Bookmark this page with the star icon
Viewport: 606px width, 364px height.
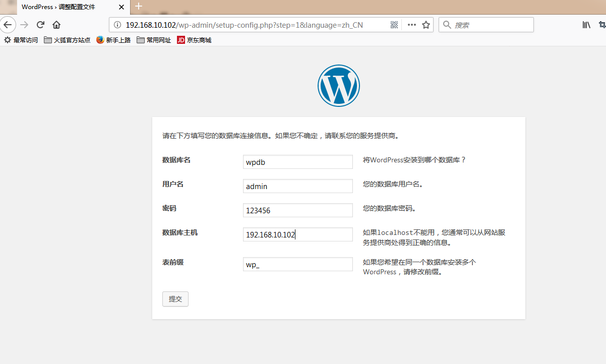tap(426, 25)
